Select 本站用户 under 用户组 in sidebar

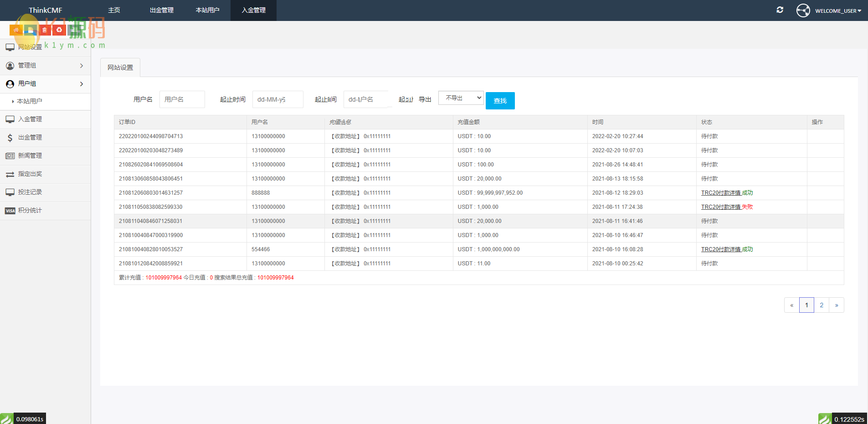(x=30, y=101)
